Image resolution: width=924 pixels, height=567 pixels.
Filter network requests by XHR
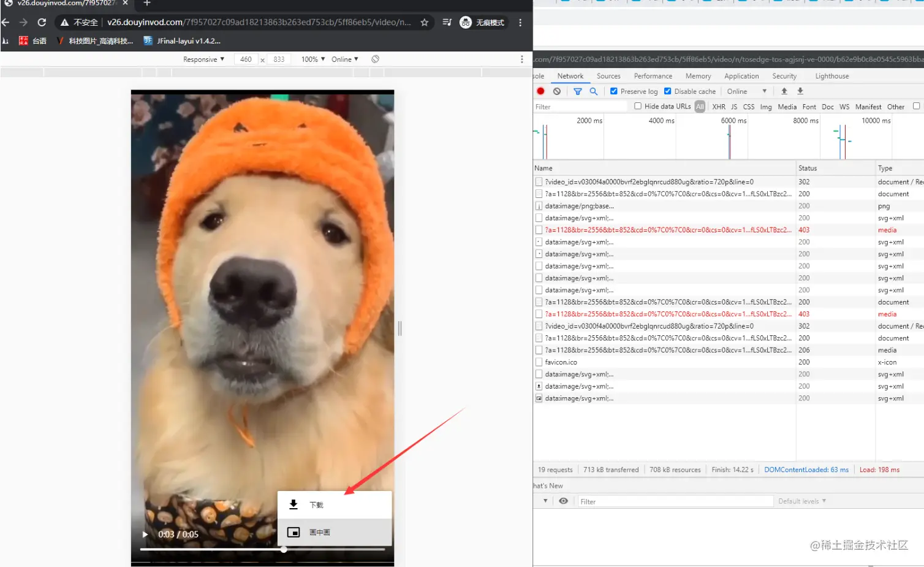(719, 107)
